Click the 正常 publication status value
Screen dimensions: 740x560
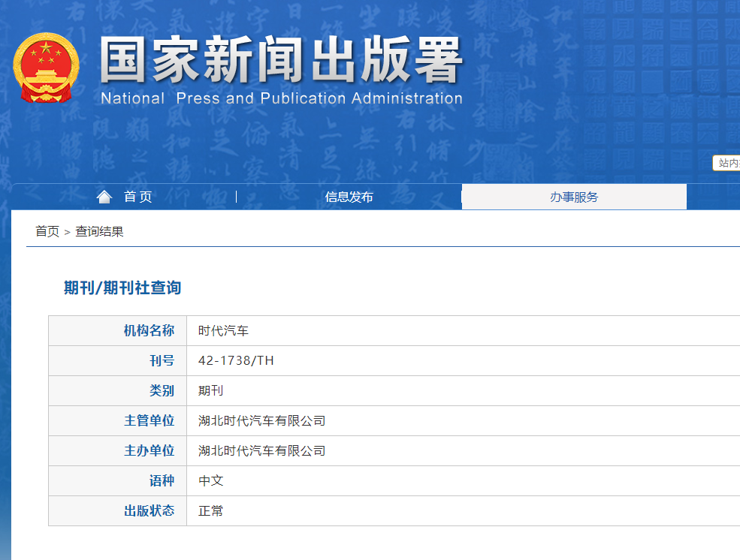[210, 510]
